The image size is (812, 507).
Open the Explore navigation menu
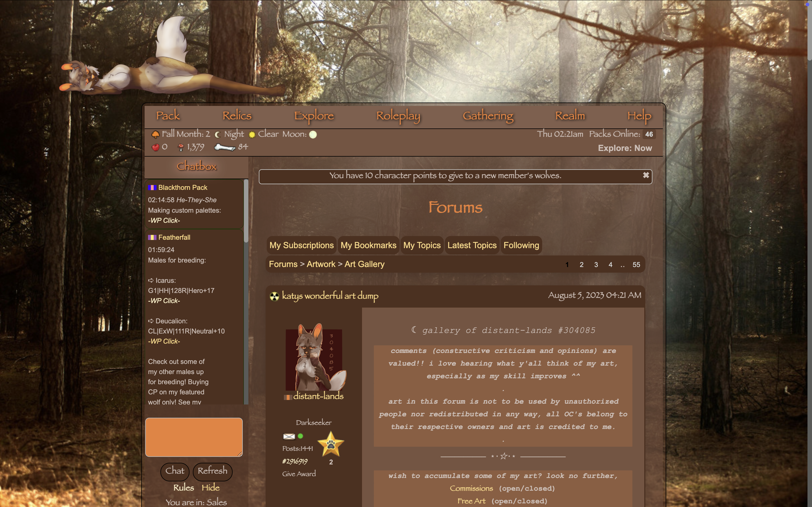coord(314,116)
